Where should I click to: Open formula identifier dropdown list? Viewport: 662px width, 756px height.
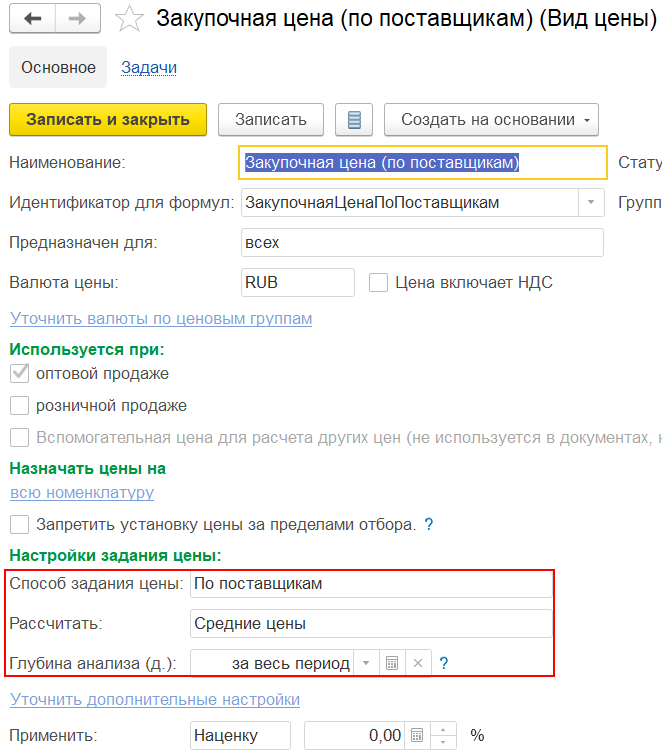[x=591, y=203]
